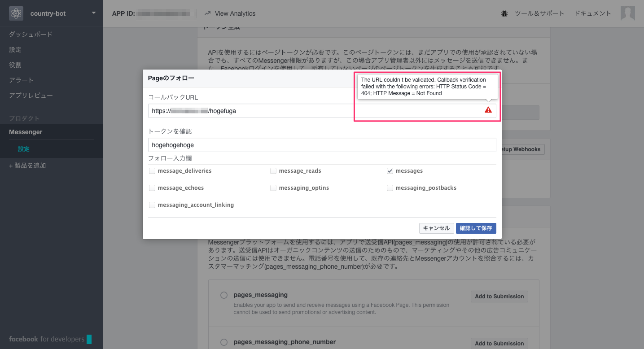This screenshot has height=349, width=644.
Task: Click the bug report icon in top bar
Action: [x=504, y=13]
